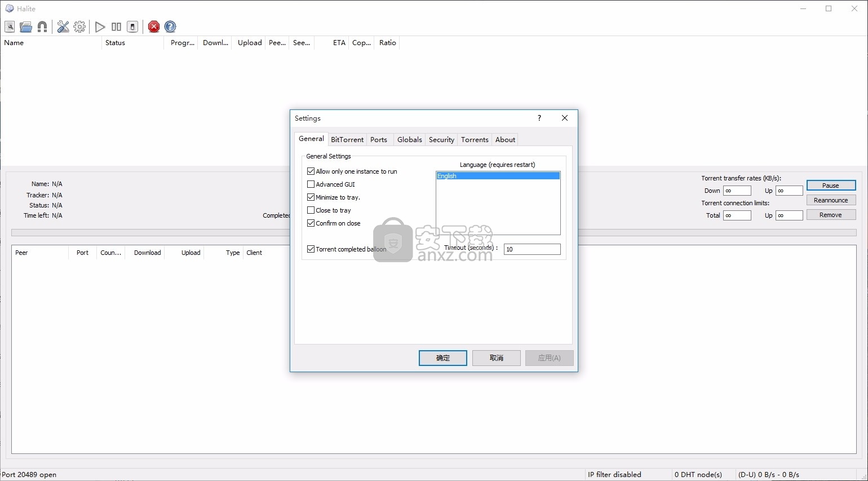Click the Pause button
This screenshot has height=481, width=868.
click(831, 186)
